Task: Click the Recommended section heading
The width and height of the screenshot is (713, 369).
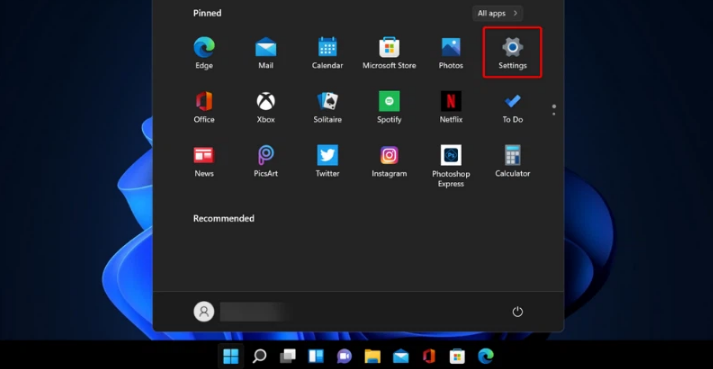Action: click(224, 218)
